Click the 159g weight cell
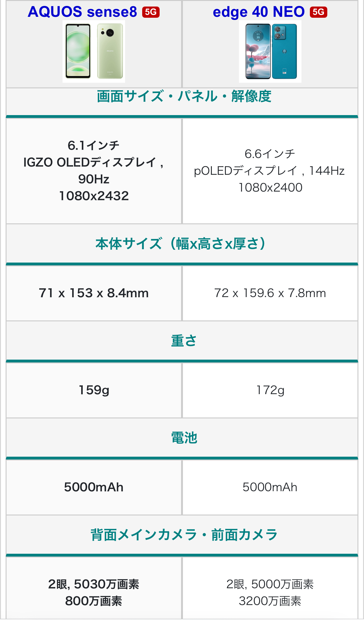The image size is (364, 620). (94, 390)
